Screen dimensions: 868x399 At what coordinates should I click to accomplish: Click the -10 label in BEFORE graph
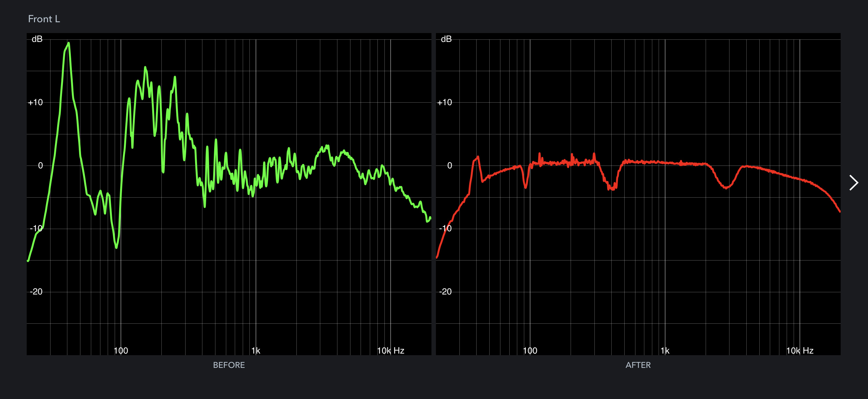coord(36,228)
